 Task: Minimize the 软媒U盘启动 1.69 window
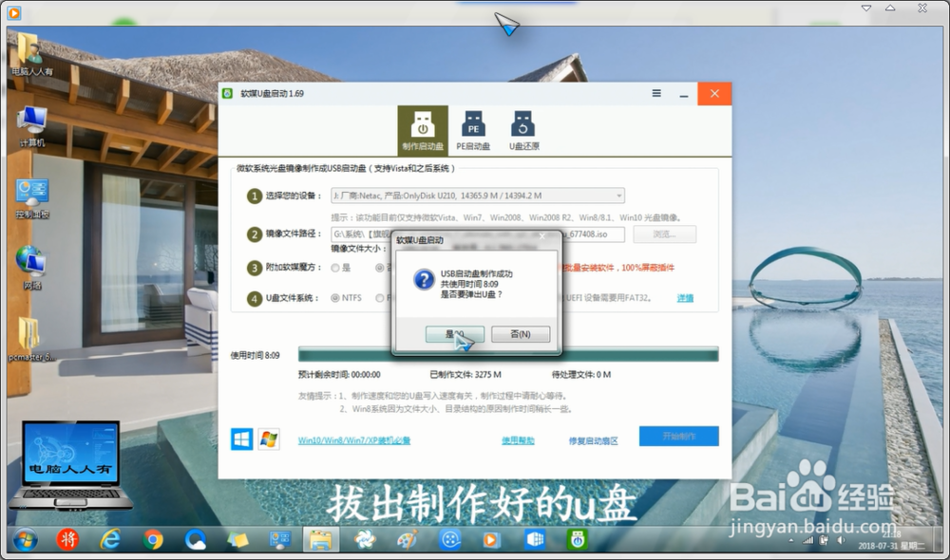click(684, 94)
